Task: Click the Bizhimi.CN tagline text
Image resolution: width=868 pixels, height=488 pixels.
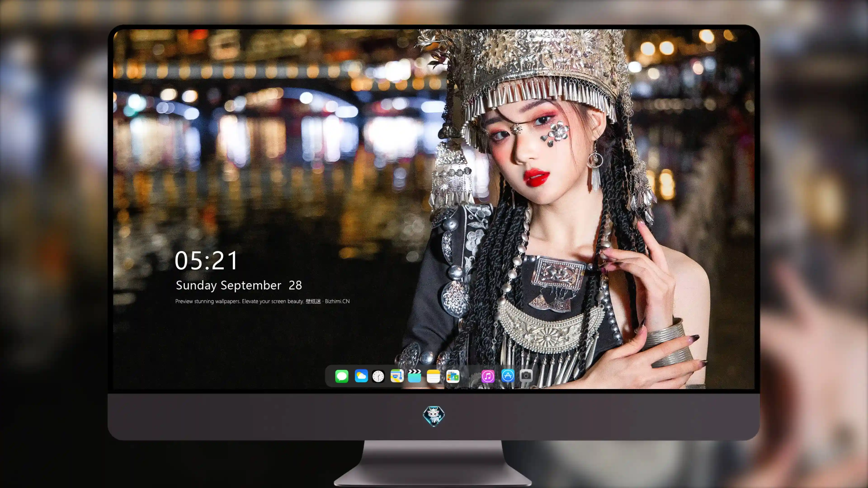Action: (262, 301)
